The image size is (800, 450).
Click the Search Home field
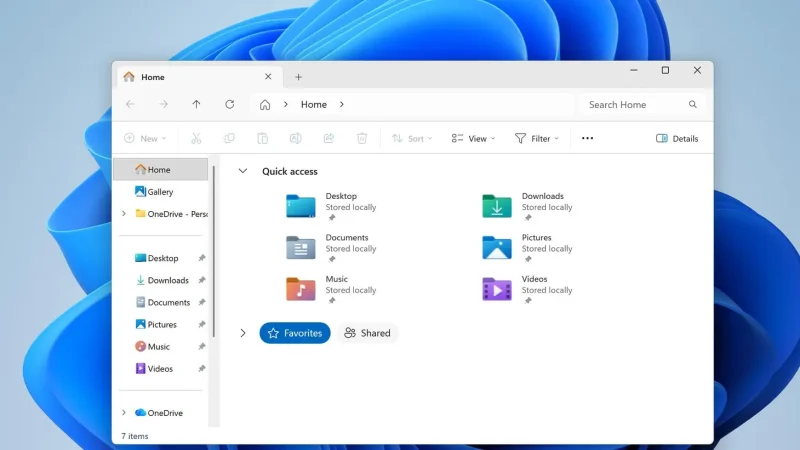tap(642, 104)
